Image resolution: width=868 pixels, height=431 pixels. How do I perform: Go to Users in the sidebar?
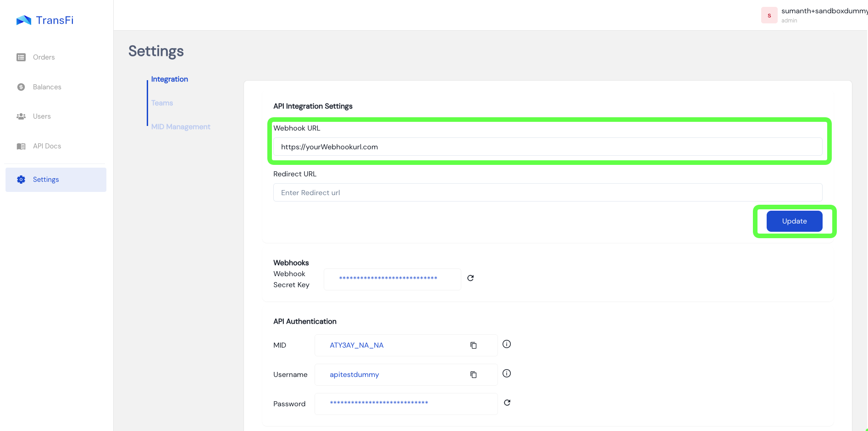pyautogui.click(x=42, y=116)
